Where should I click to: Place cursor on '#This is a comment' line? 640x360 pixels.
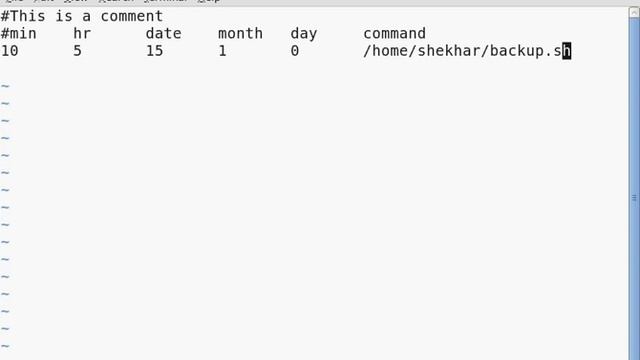point(82,16)
